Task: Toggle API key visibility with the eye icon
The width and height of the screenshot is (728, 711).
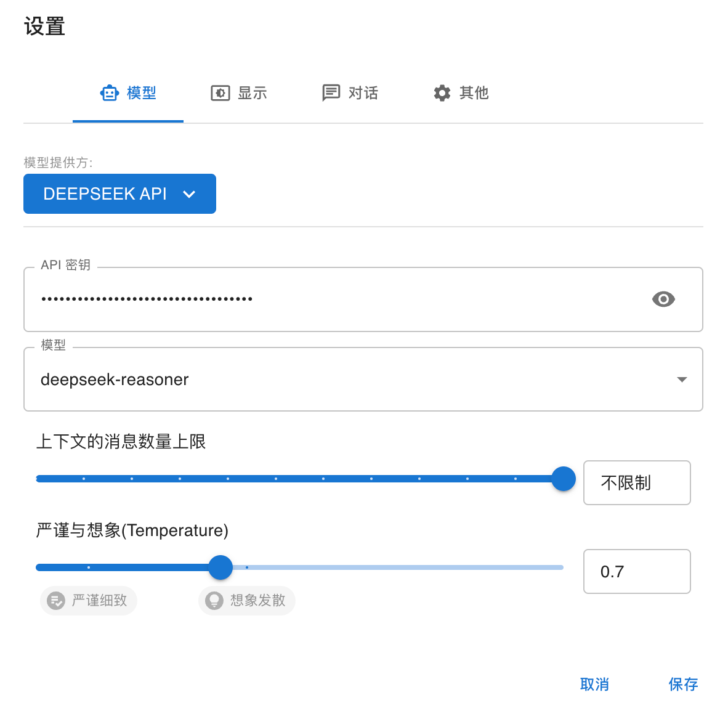Action: tap(663, 299)
